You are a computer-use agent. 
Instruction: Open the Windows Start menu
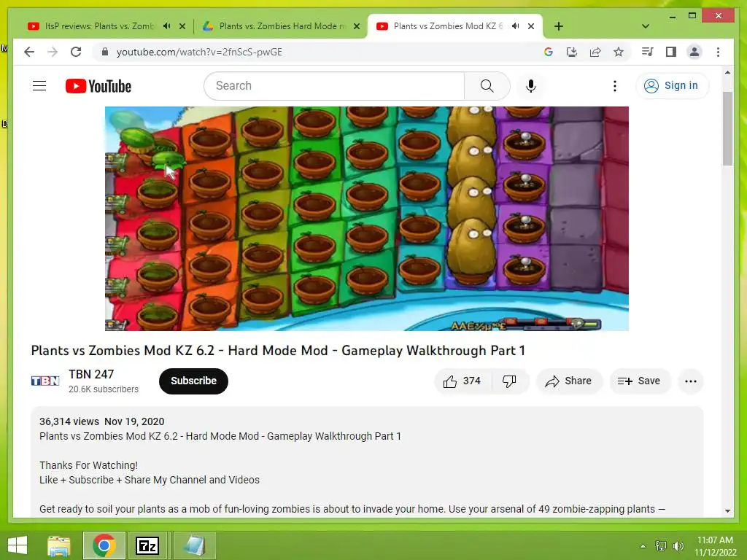18,545
